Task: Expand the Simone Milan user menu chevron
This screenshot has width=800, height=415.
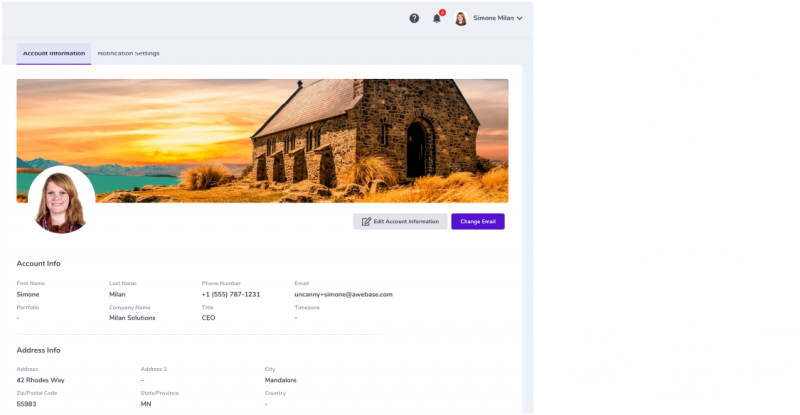Action: [519, 18]
